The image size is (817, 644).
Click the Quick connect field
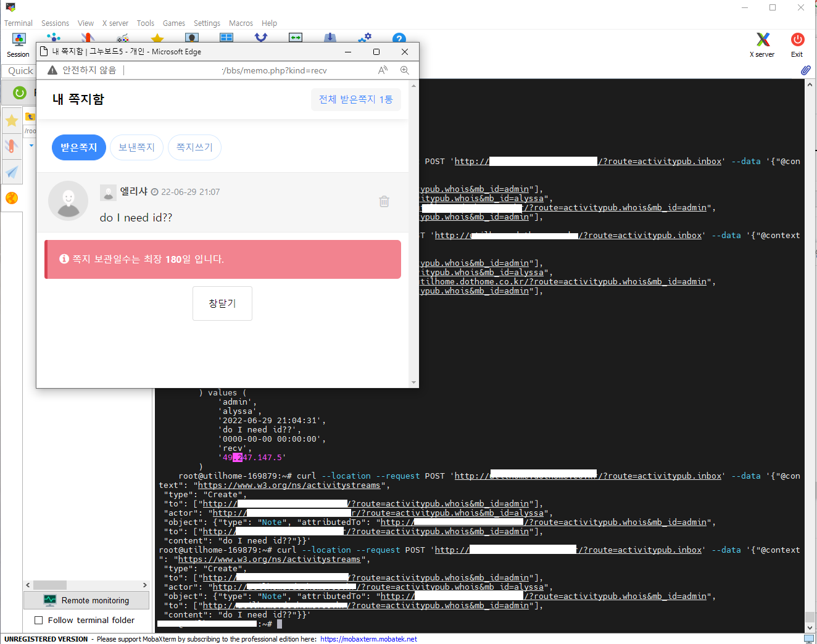[x=19, y=71]
